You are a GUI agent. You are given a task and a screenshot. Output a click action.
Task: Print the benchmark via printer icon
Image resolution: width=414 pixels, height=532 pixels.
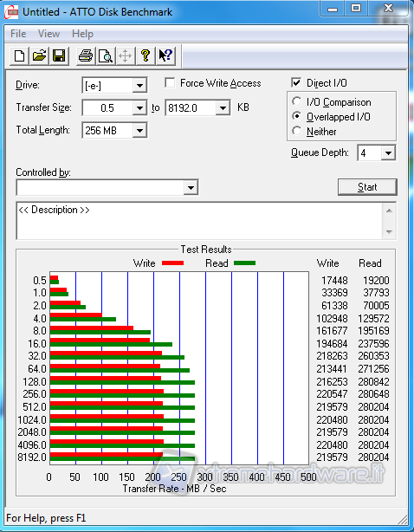coord(86,56)
